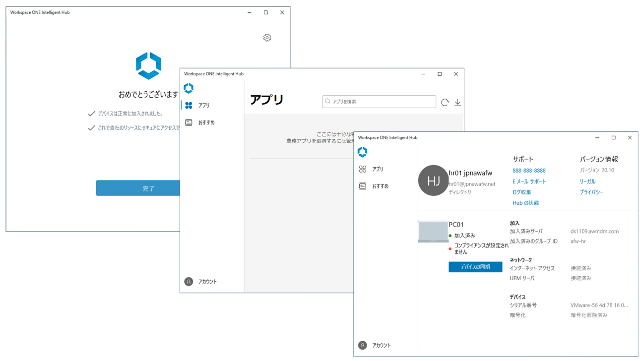Select アカウント label in the front window menu

click(382, 345)
